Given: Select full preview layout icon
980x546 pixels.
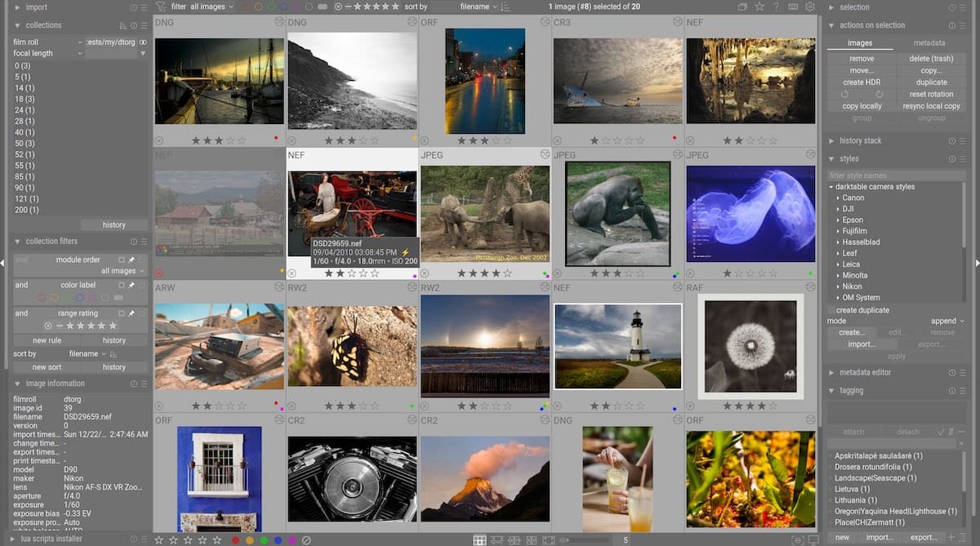Looking at the screenshot, I should pos(549,540).
